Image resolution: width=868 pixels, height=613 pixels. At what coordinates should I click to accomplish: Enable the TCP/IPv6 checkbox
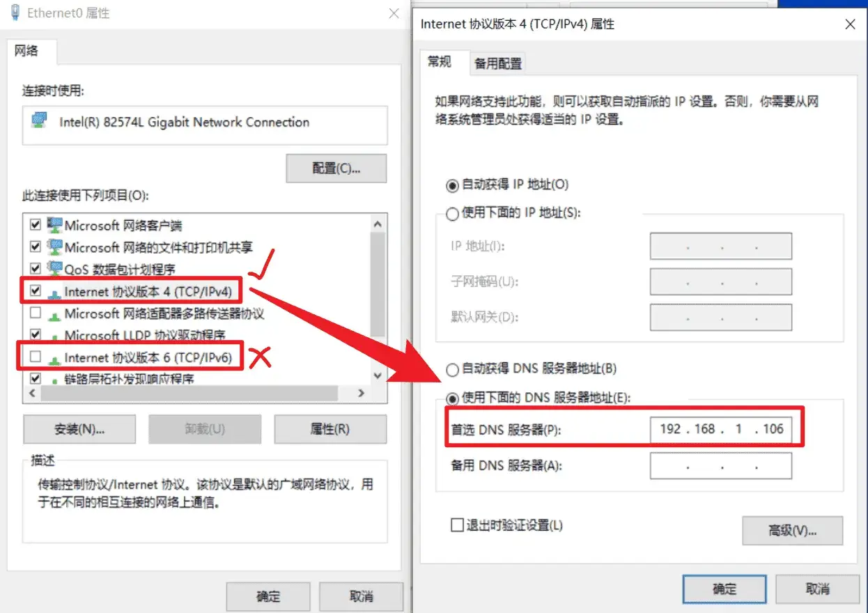point(36,357)
